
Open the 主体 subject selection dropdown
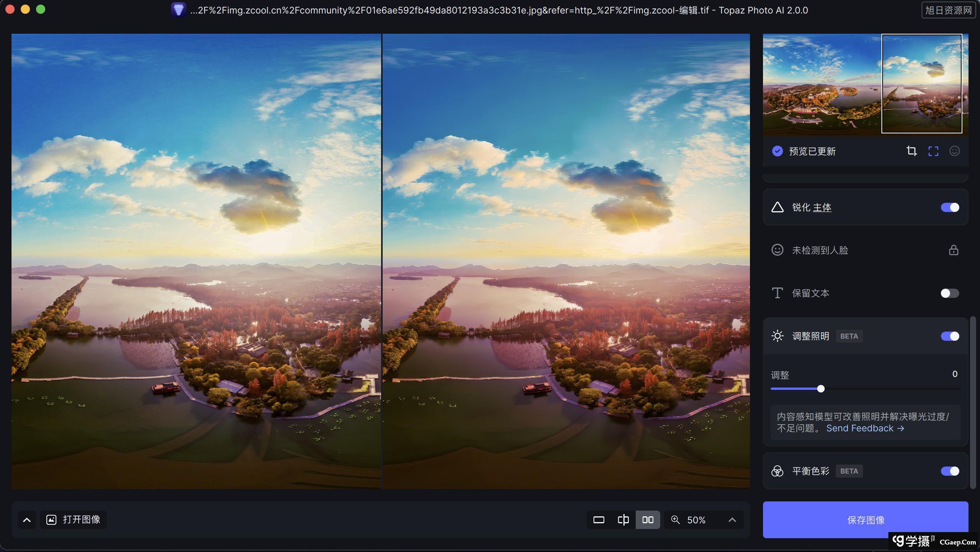coord(822,207)
